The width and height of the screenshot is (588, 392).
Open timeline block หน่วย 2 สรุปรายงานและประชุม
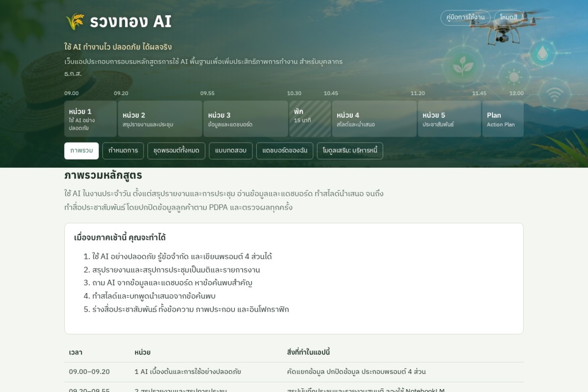pyautogui.click(x=160, y=119)
